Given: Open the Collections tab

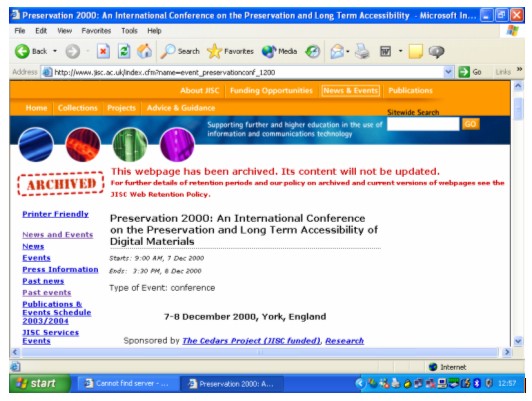Looking at the screenshot, I should [x=78, y=108].
